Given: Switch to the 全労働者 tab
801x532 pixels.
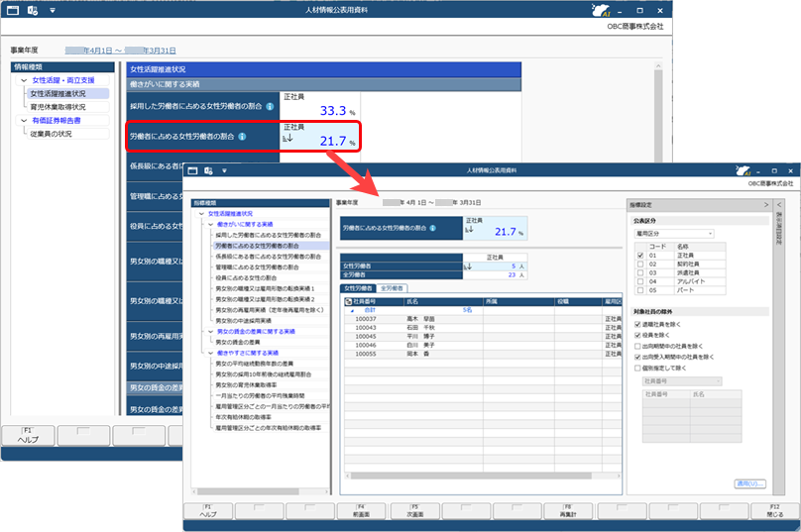Looking at the screenshot, I should click(392, 287).
